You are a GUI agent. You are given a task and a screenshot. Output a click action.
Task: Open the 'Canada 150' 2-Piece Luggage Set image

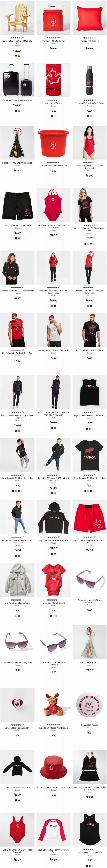pos(17,80)
